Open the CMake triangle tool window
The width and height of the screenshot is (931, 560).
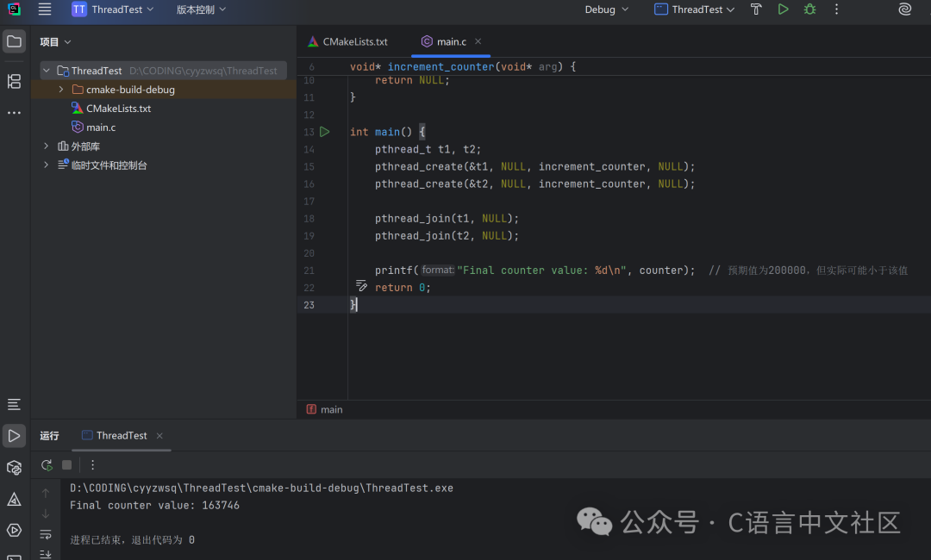pyautogui.click(x=15, y=500)
